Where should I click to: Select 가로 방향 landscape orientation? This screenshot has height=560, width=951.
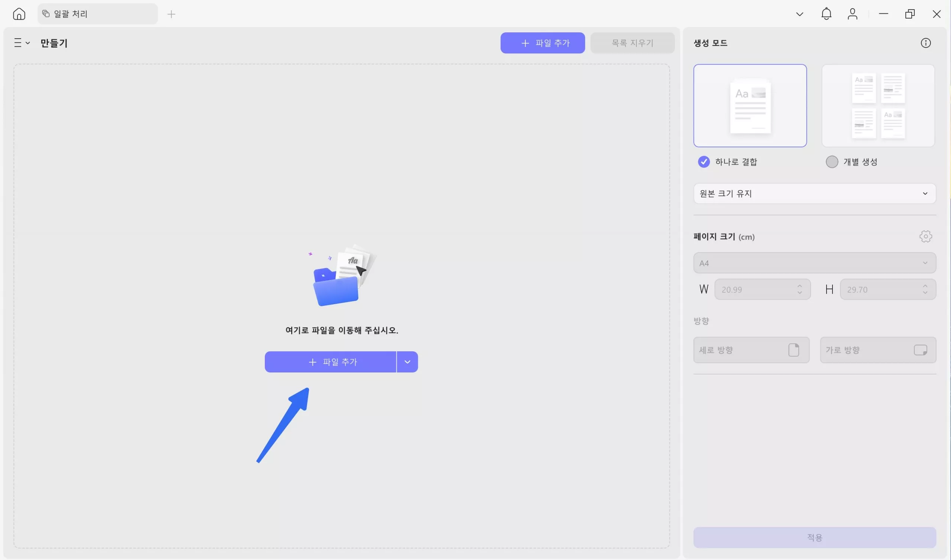point(878,350)
